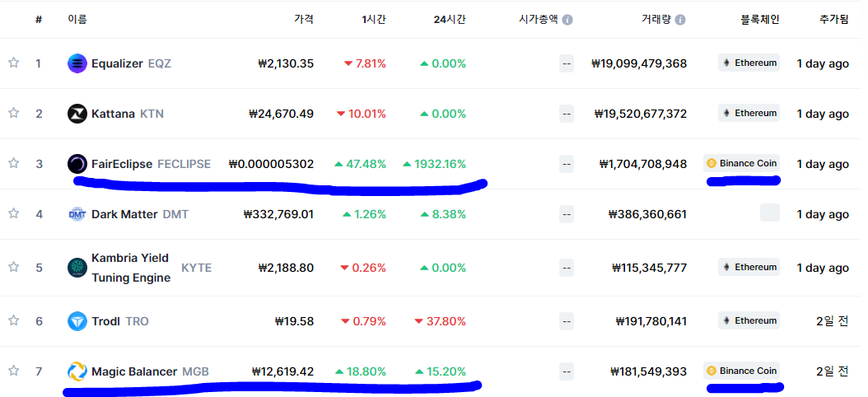The width and height of the screenshot is (868, 397).
Task: Sort by the 1시간 column header
Action: pos(374,20)
